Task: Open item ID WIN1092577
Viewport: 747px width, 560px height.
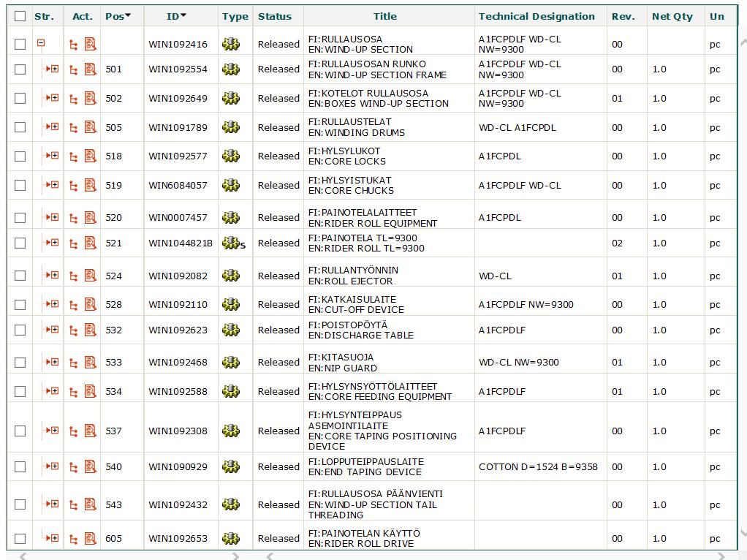Action: tap(178, 156)
